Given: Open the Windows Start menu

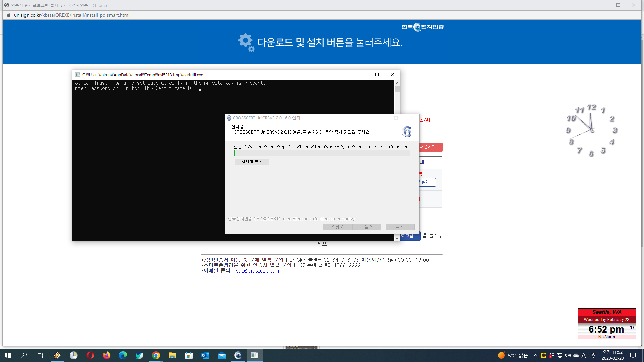Looking at the screenshot, I should click(8, 355).
